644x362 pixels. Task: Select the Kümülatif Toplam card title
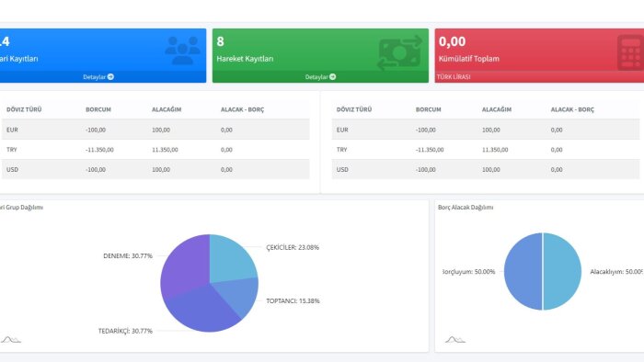pos(468,59)
